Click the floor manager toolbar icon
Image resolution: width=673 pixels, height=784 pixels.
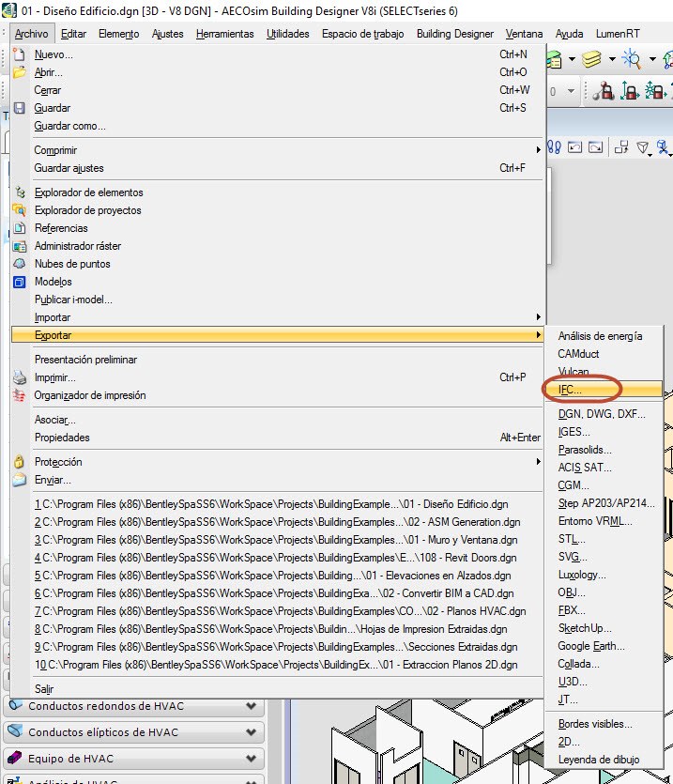(554, 60)
